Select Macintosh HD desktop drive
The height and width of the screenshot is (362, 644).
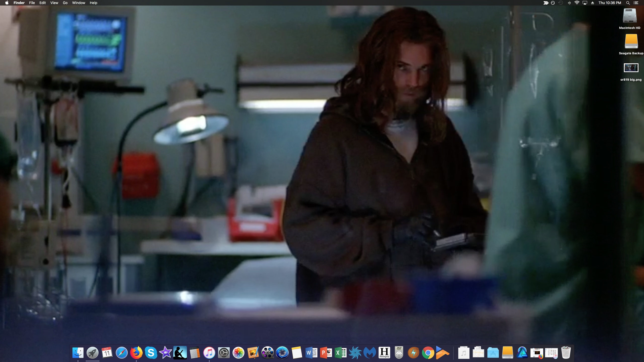click(x=630, y=19)
